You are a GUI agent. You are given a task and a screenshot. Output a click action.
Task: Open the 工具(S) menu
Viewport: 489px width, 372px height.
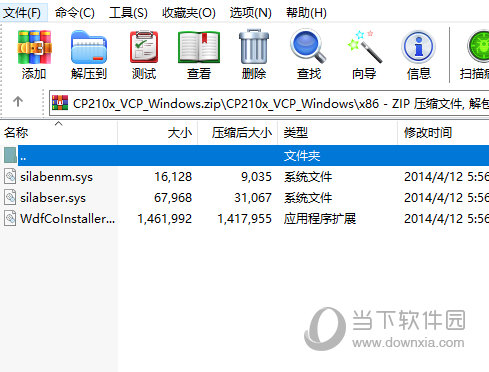(x=128, y=13)
